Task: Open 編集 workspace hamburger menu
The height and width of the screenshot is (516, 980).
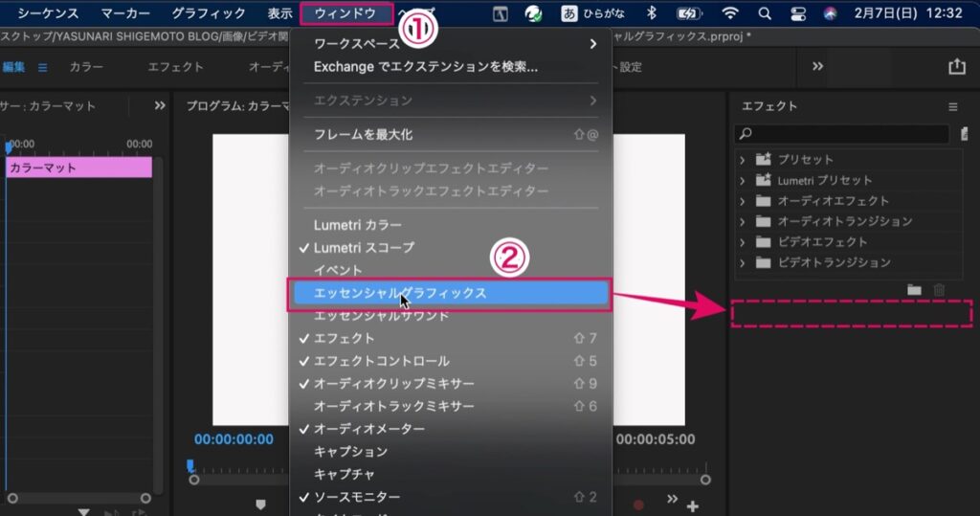Action: point(42,68)
